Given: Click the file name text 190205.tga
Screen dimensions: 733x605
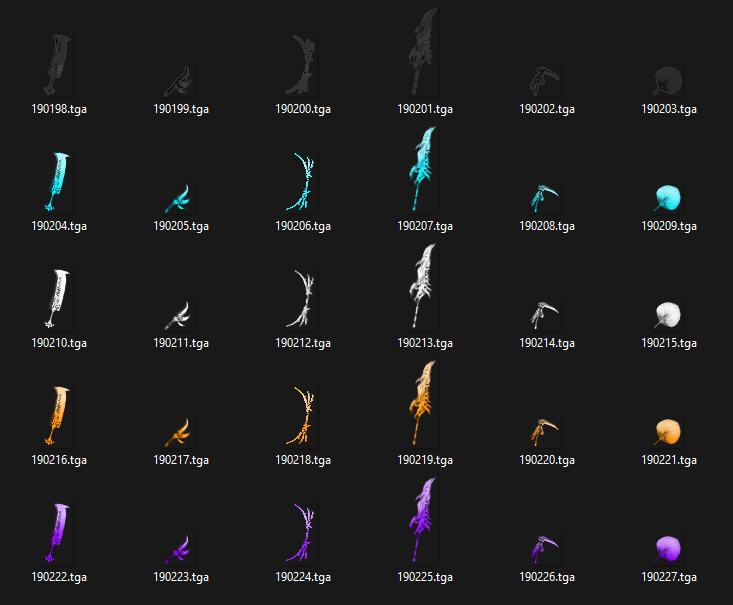Looking at the screenshot, I should (181, 226).
